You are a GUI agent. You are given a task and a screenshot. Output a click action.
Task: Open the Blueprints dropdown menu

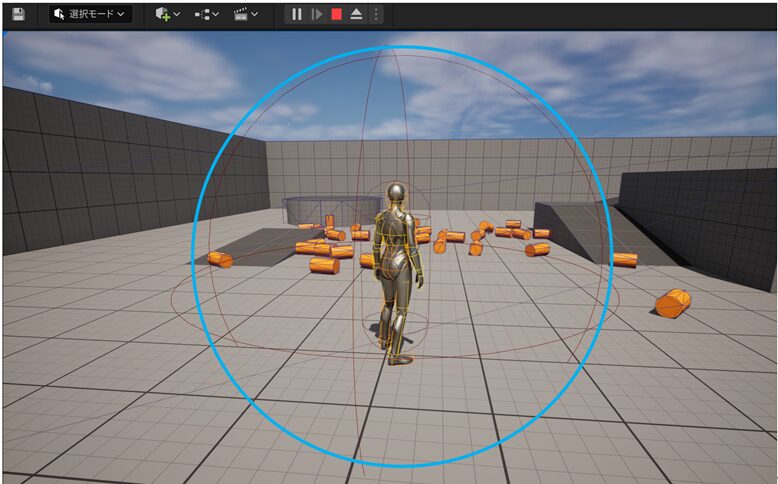point(206,14)
